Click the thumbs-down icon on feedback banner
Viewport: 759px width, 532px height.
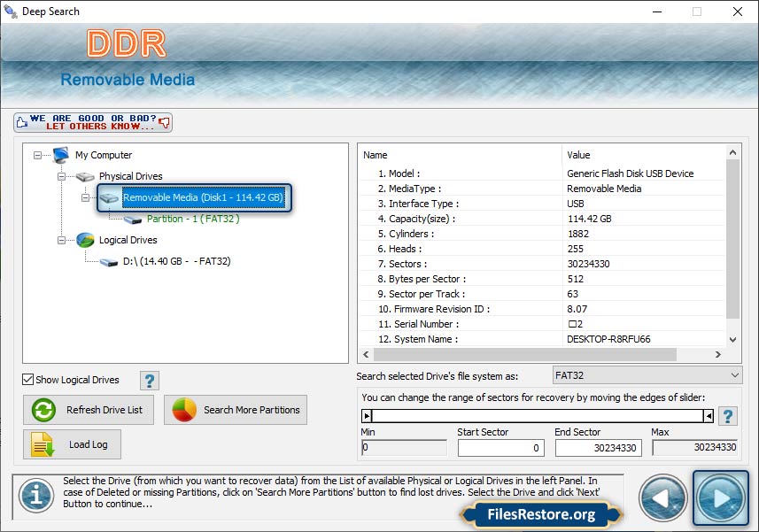[165, 122]
